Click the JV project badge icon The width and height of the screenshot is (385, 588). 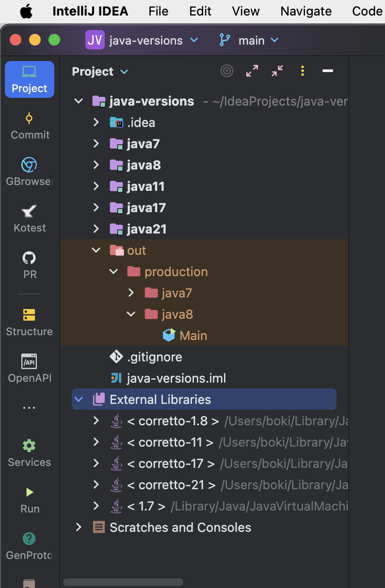95,40
